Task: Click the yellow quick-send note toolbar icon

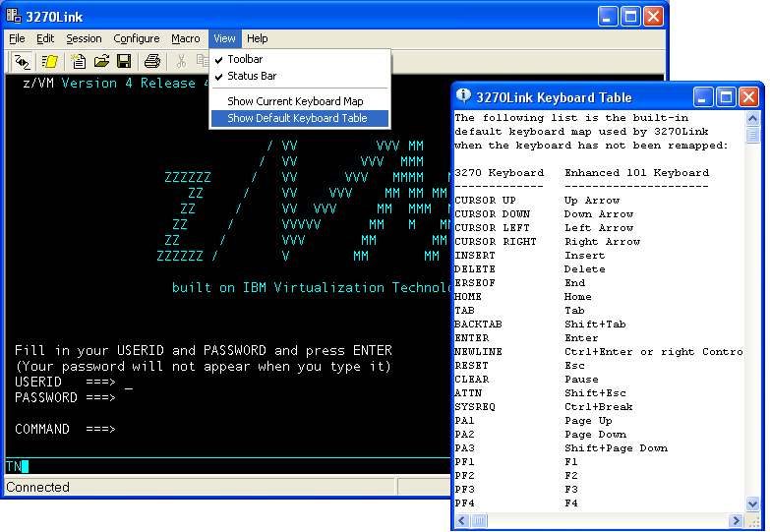Action: coord(49,61)
